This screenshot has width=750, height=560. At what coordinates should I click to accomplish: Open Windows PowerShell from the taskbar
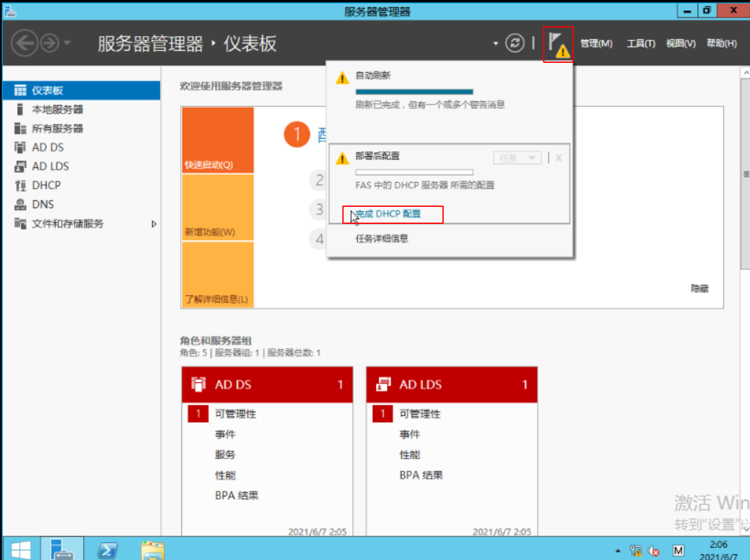click(x=109, y=550)
